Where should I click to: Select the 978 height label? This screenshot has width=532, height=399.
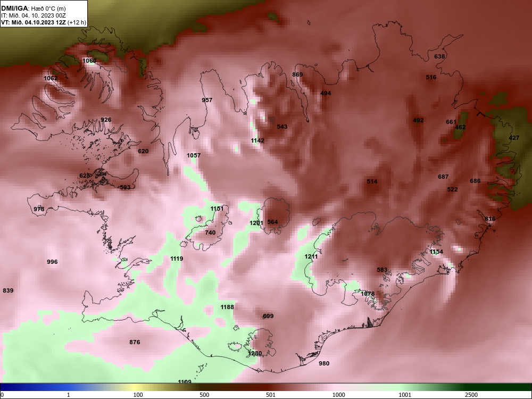point(39,209)
